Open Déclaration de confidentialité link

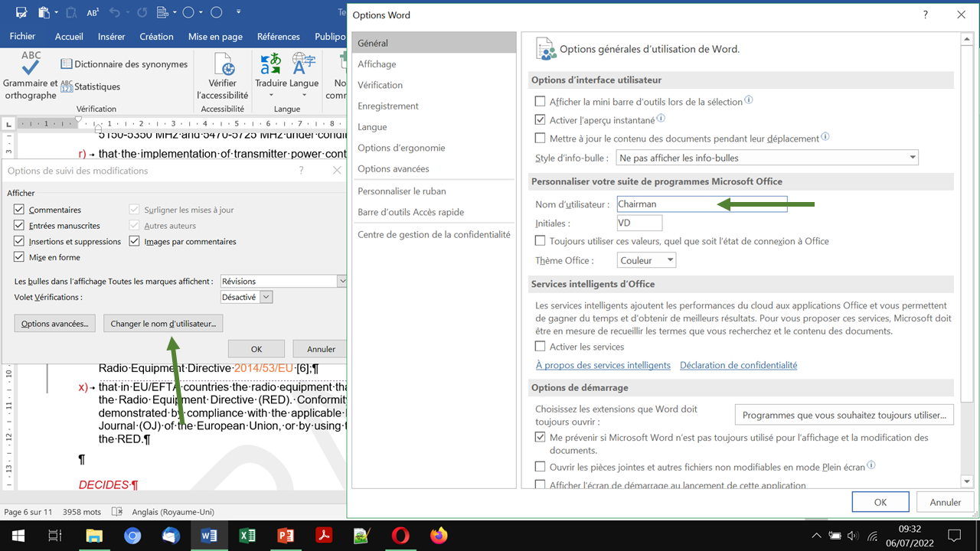pos(738,365)
